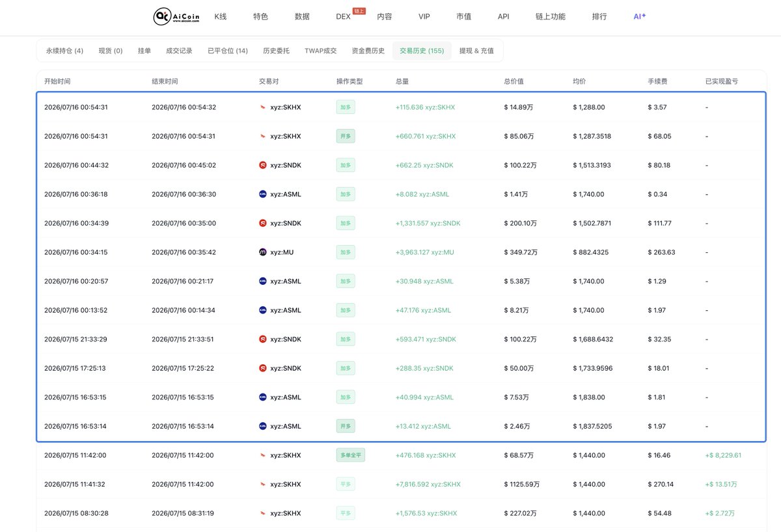781x532 pixels.
Task: Click the 总价值 column header
Action: tap(514, 81)
